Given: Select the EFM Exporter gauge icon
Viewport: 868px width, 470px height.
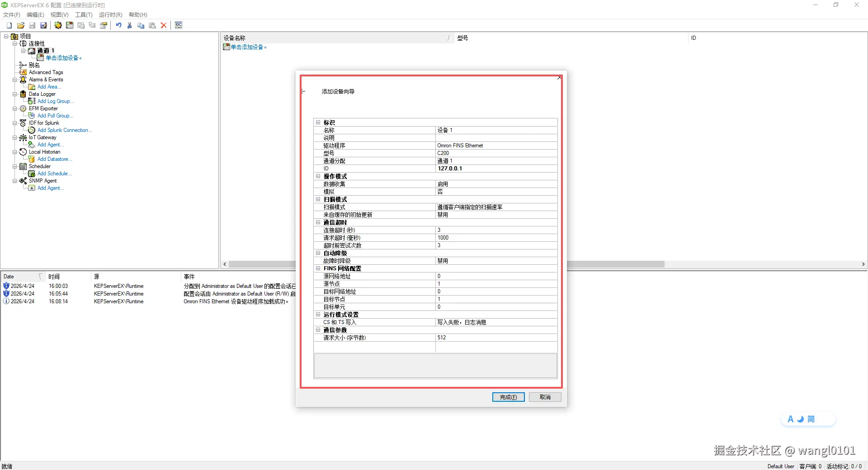Looking at the screenshot, I should click(23, 108).
